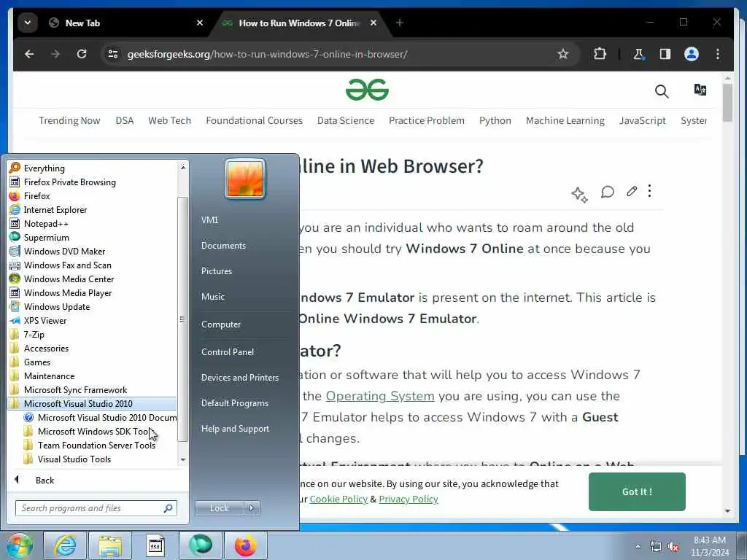Click the network tray icon
This screenshot has height=560, width=747.
click(656, 547)
